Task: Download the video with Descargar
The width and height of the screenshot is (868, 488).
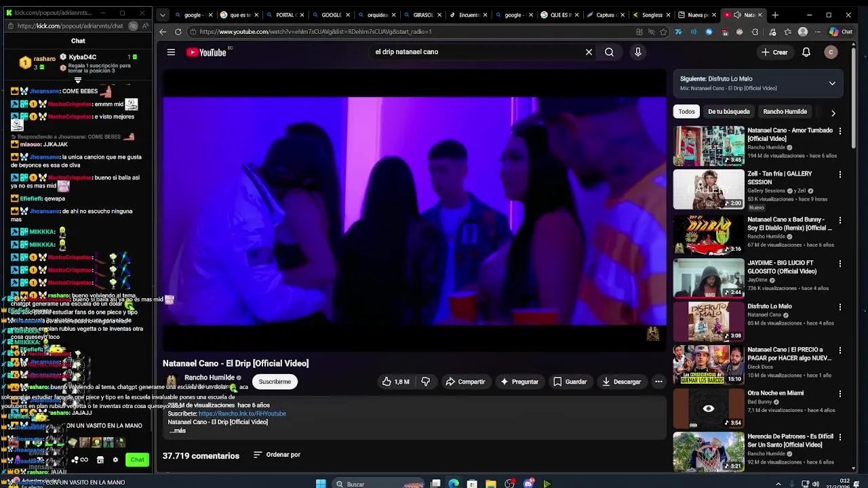Action: (x=621, y=382)
